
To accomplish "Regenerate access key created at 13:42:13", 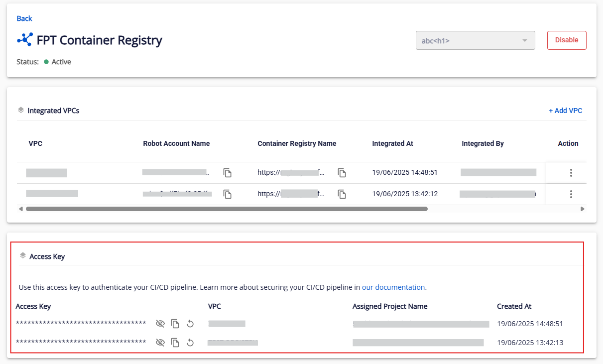I will pyautogui.click(x=190, y=343).
